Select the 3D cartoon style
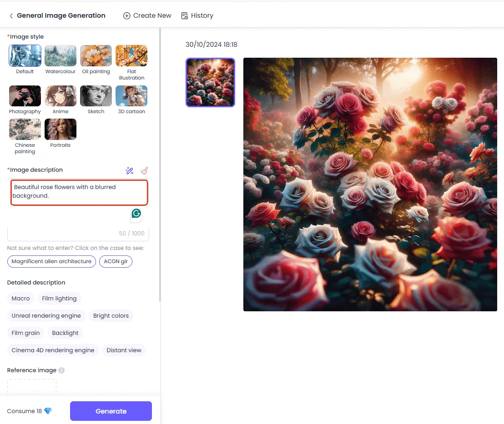 [131, 96]
